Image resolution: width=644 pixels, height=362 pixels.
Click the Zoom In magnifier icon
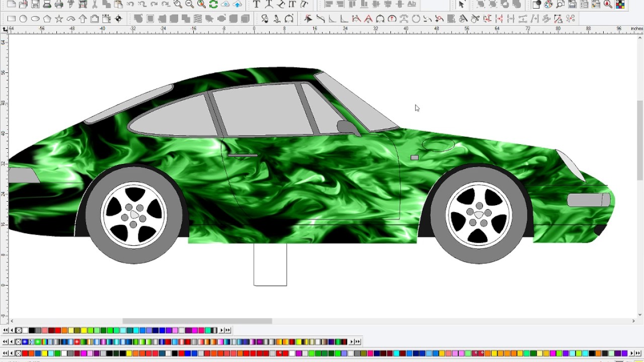pos(178,4)
